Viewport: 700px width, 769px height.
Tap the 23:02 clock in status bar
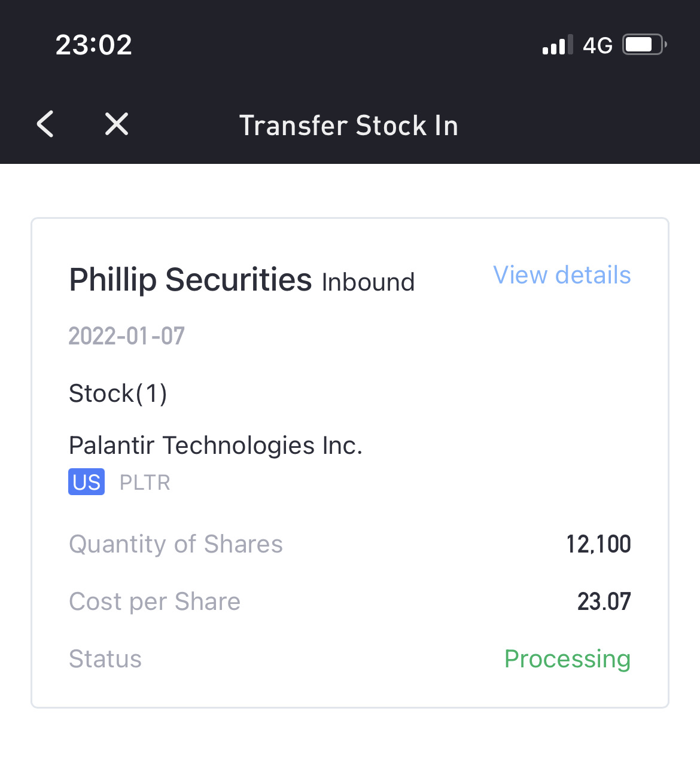(94, 45)
